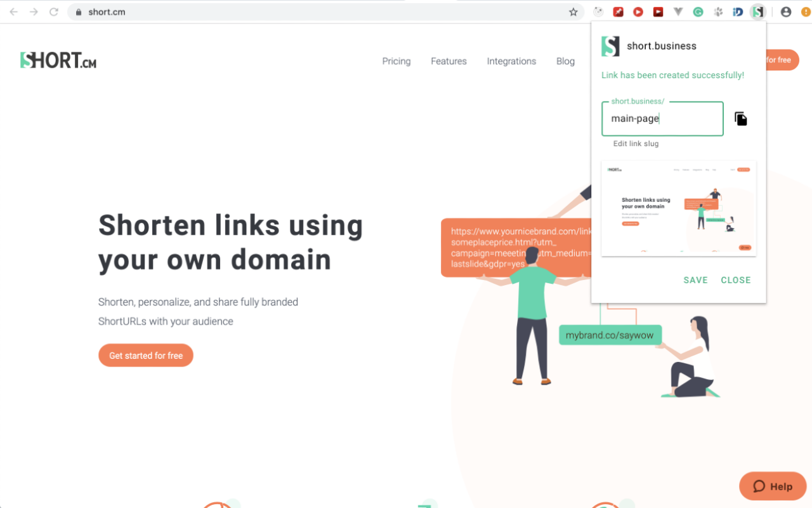812x508 pixels.
Task: Open the red pushpin extension
Action: click(618, 11)
